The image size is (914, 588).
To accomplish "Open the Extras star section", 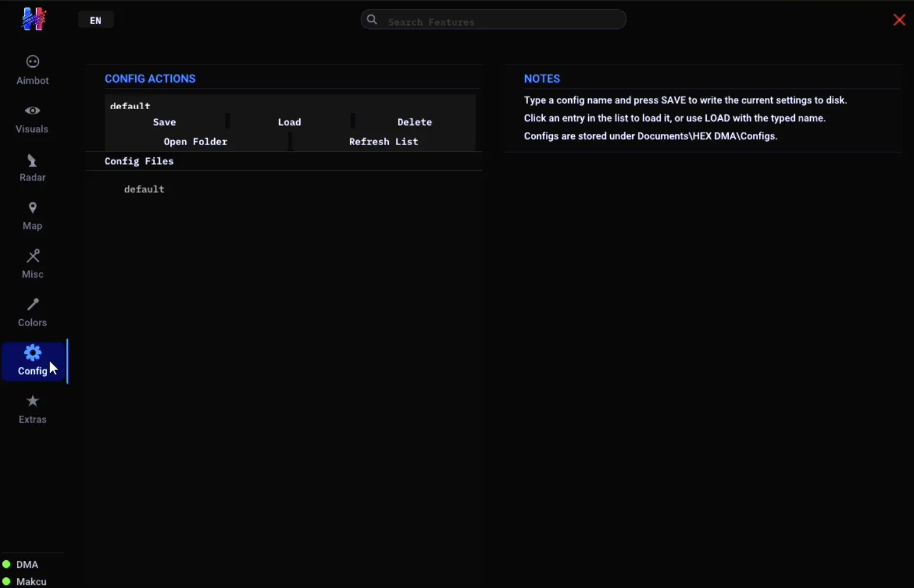I will pyautogui.click(x=32, y=409).
